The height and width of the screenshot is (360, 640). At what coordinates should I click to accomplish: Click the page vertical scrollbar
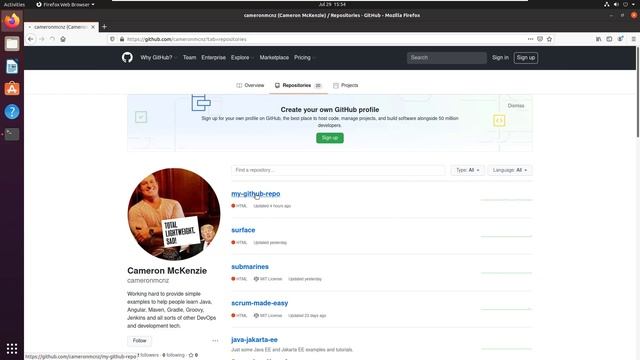point(638,93)
